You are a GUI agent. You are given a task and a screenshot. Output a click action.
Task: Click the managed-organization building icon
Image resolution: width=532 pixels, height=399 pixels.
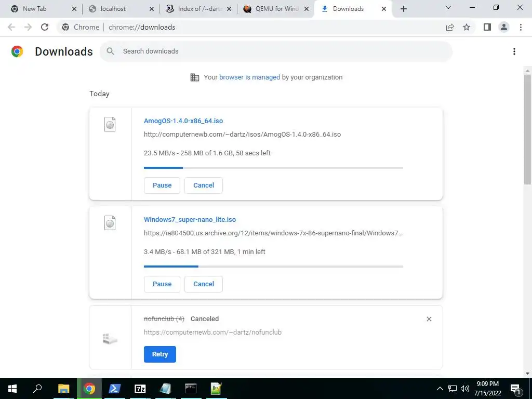pyautogui.click(x=195, y=77)
